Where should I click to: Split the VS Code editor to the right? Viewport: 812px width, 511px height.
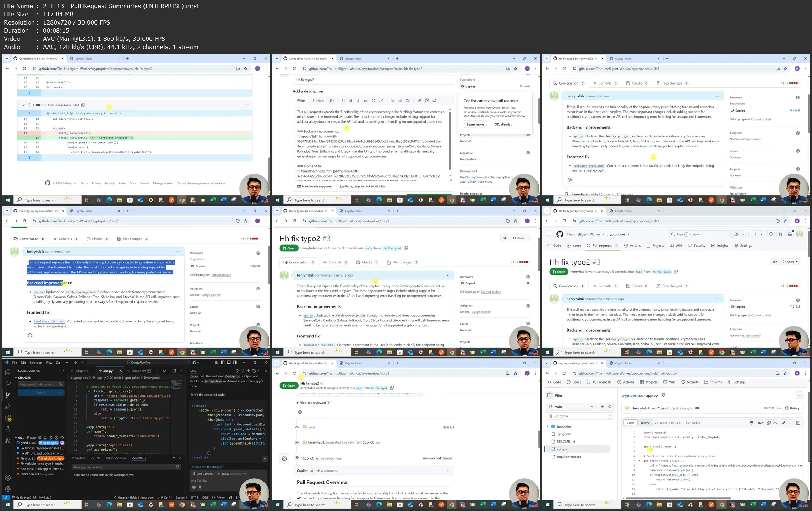click(x=174, y=371)
